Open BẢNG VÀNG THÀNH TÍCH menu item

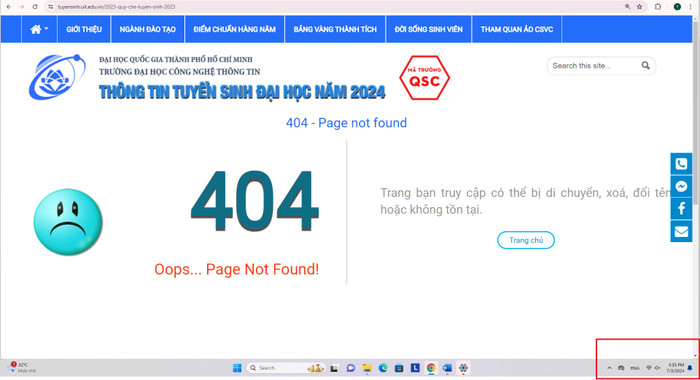click(x=335, y=29)
